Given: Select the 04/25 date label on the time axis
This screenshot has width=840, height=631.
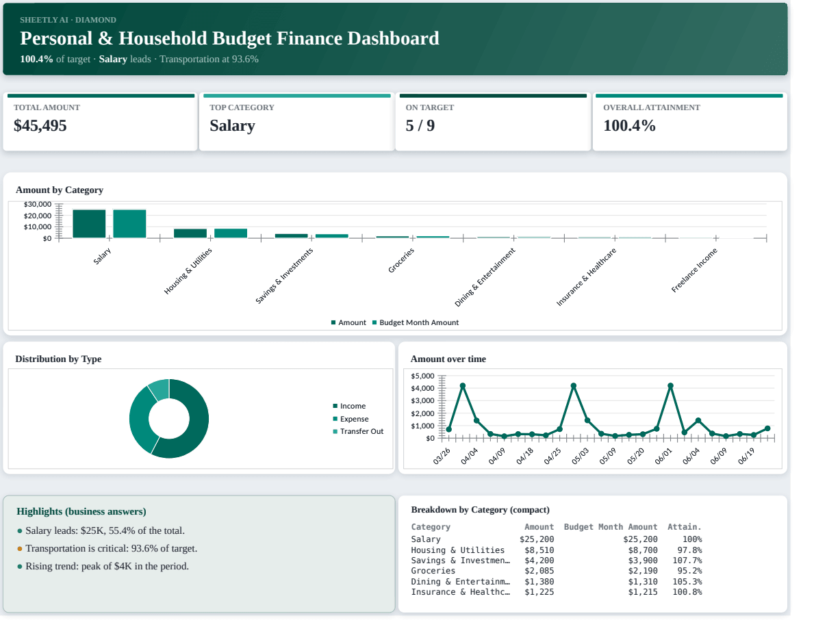Looking at the screenshot, I should [552, 456].
